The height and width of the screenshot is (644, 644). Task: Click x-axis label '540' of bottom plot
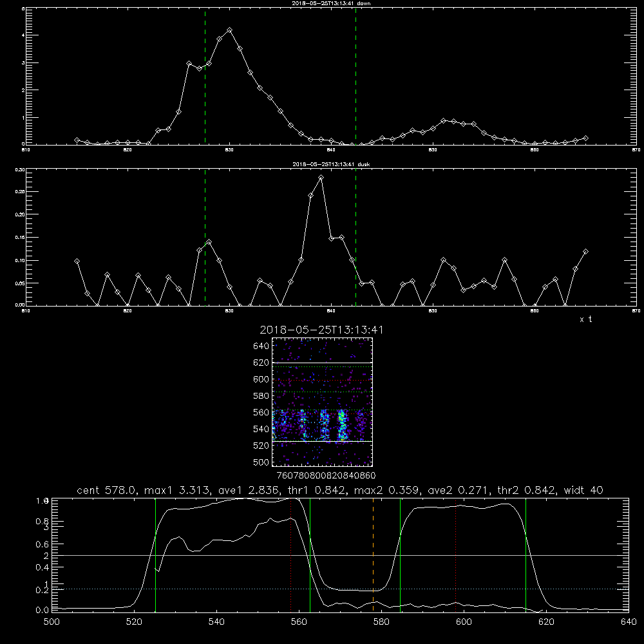(x=216, y=622)
